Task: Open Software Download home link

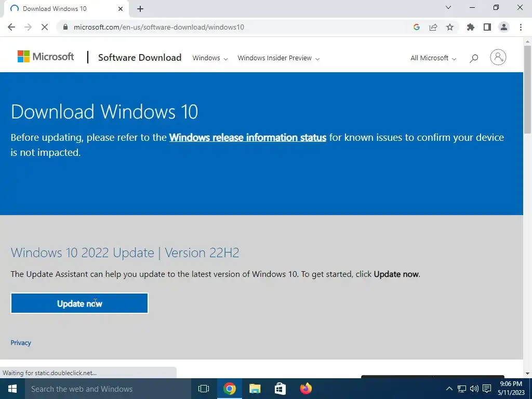Action: [140, 57]
